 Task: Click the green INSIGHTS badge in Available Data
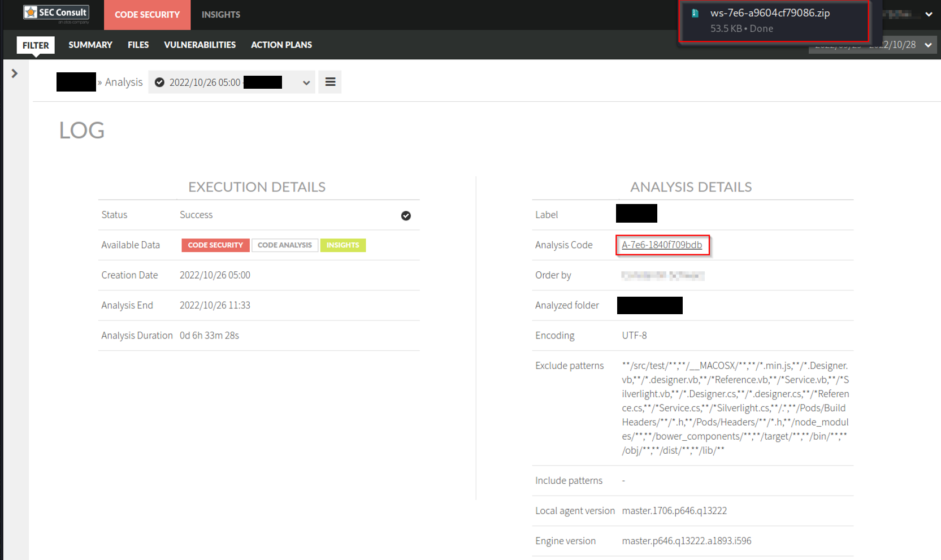[x=342, y=245]
